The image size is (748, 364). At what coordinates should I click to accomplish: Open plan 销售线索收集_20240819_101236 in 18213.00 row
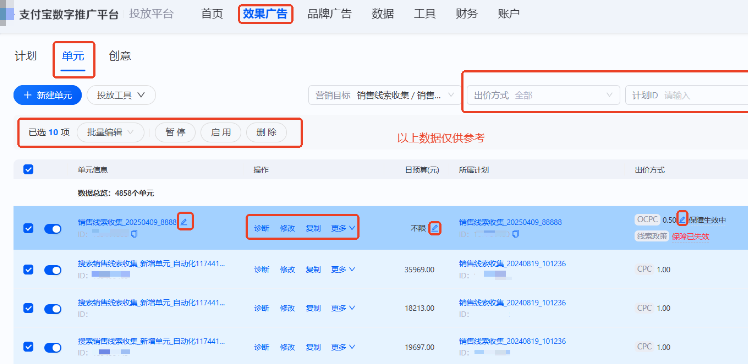512,302
